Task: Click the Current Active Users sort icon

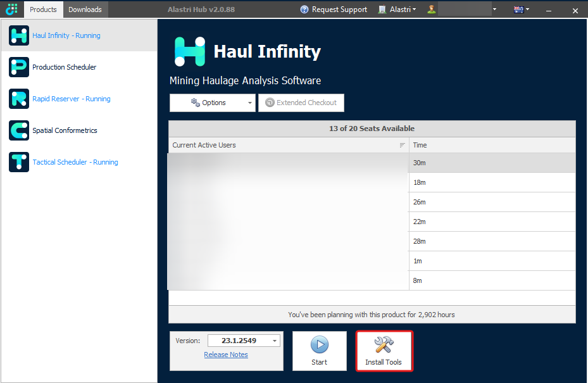Action: coord(402,145)
